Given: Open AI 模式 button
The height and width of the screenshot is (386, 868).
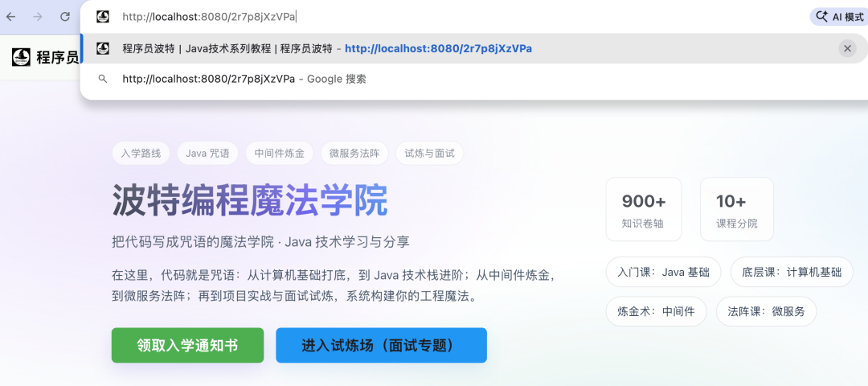Looking at the screenshot, I should (839, 17).
